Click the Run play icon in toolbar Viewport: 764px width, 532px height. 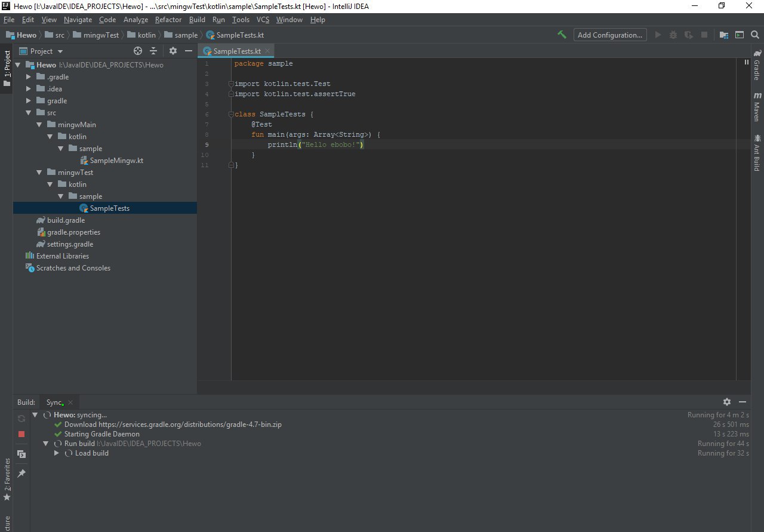click(658, 35)
